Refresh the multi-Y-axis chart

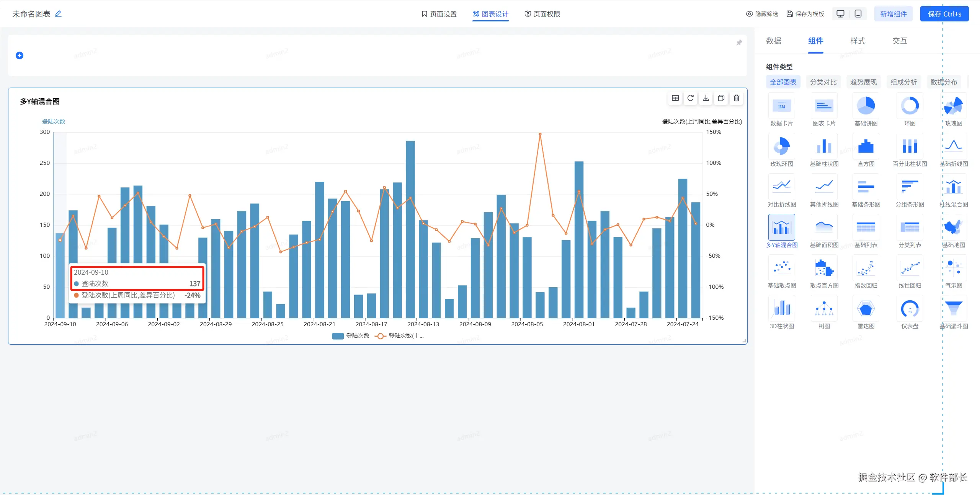coord(691,98)
